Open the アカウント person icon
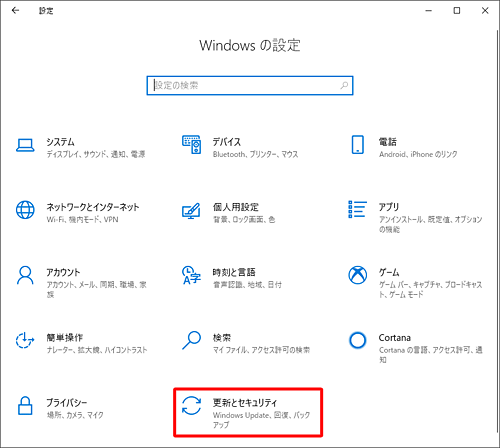Viewport: 500px width, 448px height. click(x=25, y=275)
